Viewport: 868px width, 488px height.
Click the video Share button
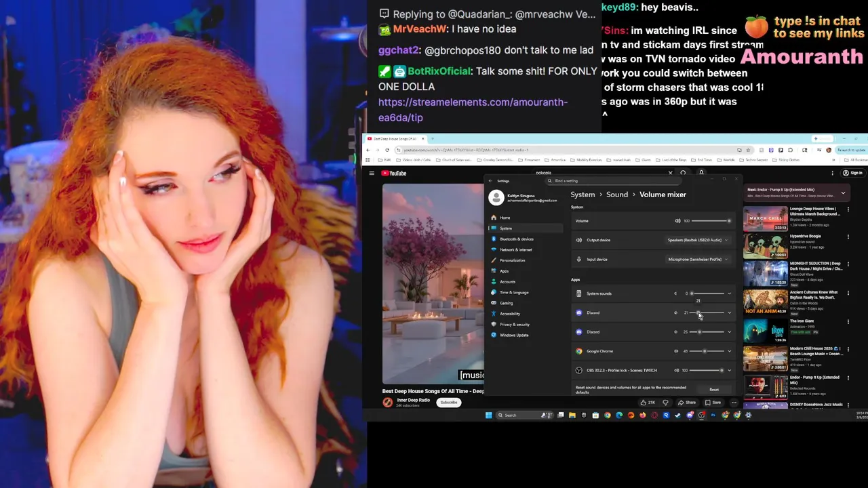click(x=687, y=403)
